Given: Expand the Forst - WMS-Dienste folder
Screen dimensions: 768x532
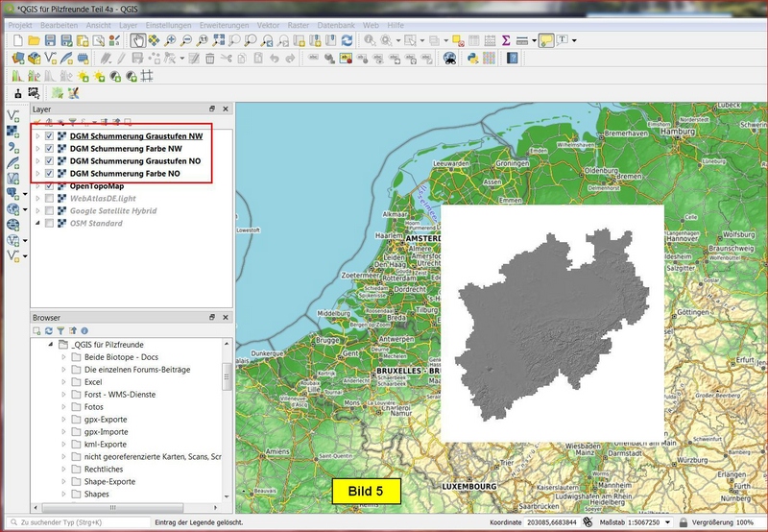Looking at the screenshot, I should click(63, 395).
